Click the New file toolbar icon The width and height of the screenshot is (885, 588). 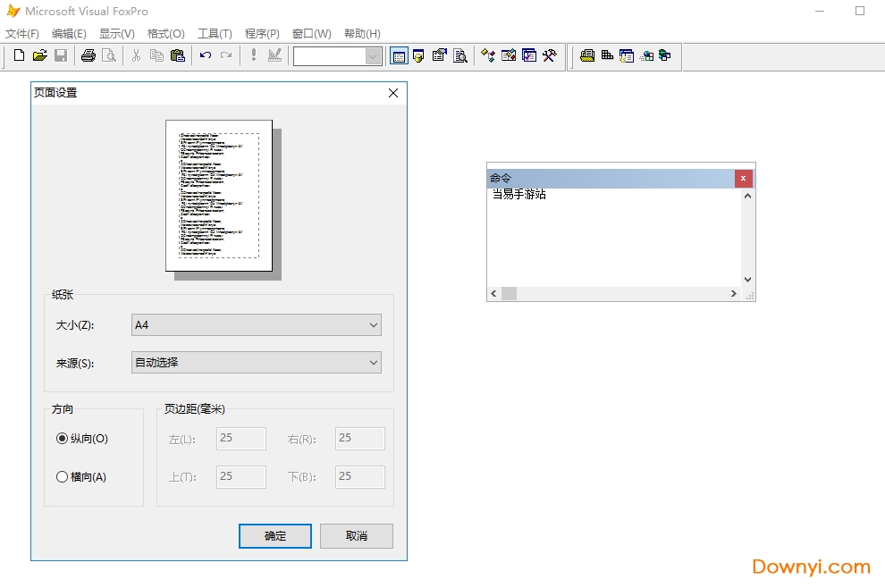pyautogui.click(x=19, y=56)
